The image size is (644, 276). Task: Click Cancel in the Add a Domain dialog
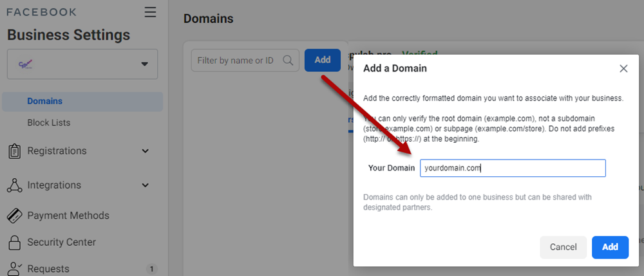(563, 247)
